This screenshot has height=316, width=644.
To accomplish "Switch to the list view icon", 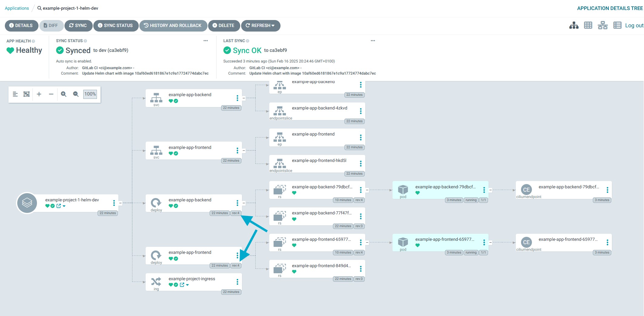I will tap(617, 25).
